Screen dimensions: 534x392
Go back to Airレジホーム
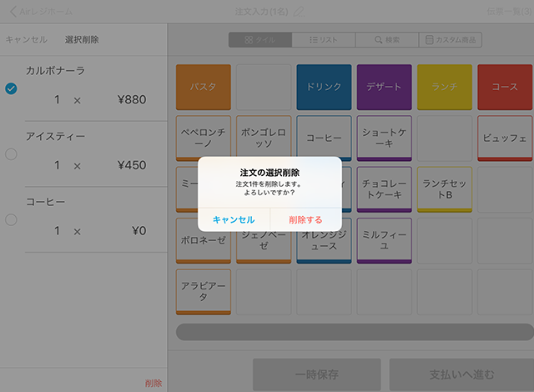tap(41, 12)
